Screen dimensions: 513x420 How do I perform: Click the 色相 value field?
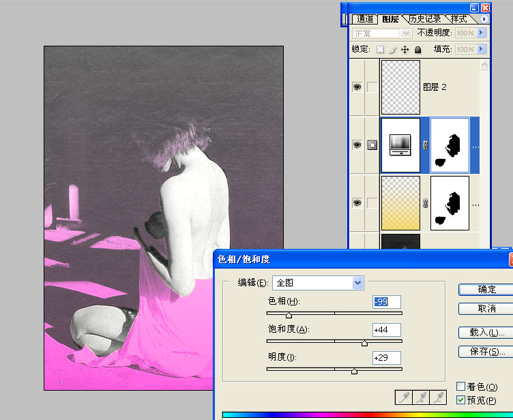coord(386,302)
